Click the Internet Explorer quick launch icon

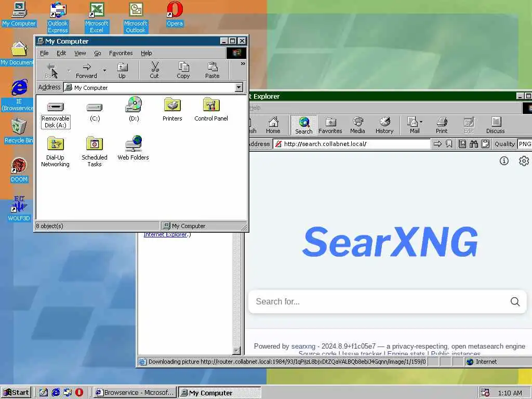coord(56,393)
